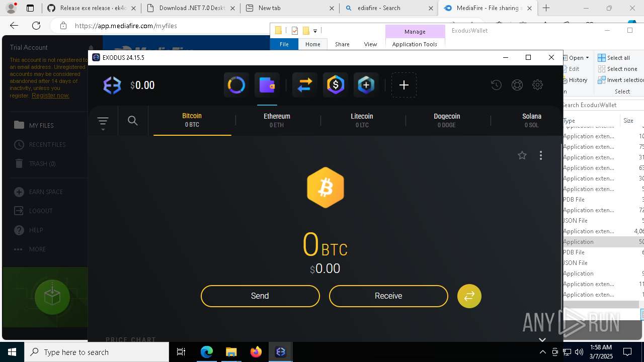The height and width of the screenshot is (362, 644).
Task: Open Exodus support lifebuoy icon
Action: [517, 85]
